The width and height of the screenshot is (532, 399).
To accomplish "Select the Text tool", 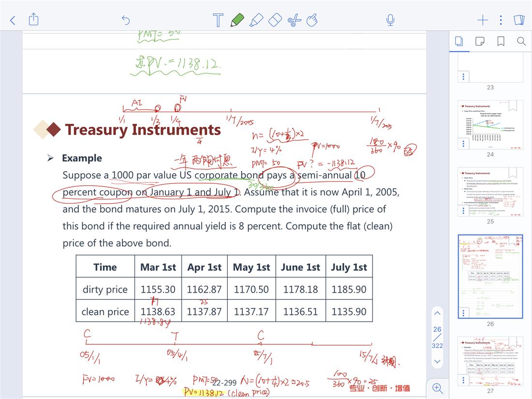I will point(218,20).
